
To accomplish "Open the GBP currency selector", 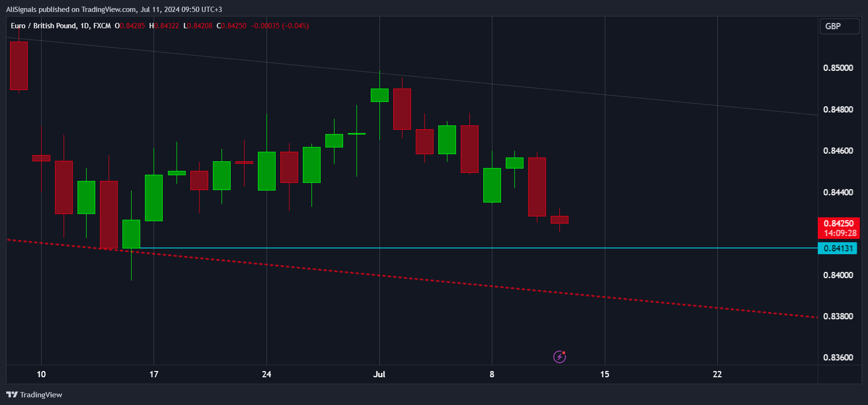I will tap(839, 26).
